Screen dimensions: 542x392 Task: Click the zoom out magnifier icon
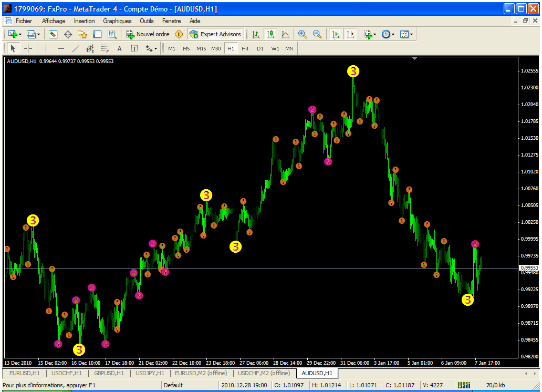[317, 34]
